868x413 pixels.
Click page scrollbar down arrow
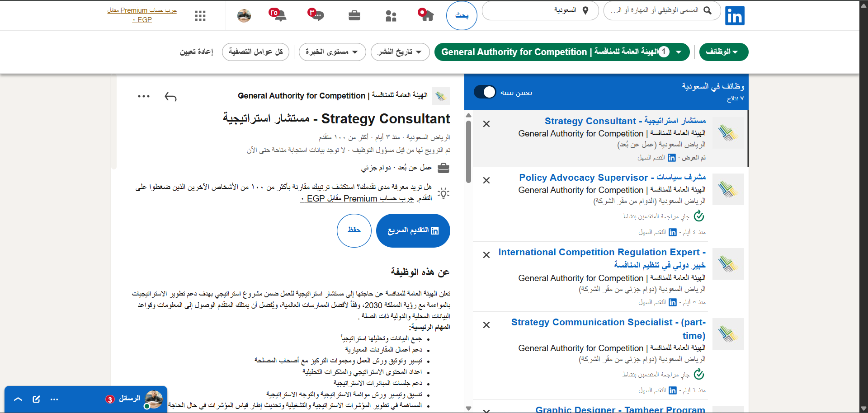pos(863,408)
